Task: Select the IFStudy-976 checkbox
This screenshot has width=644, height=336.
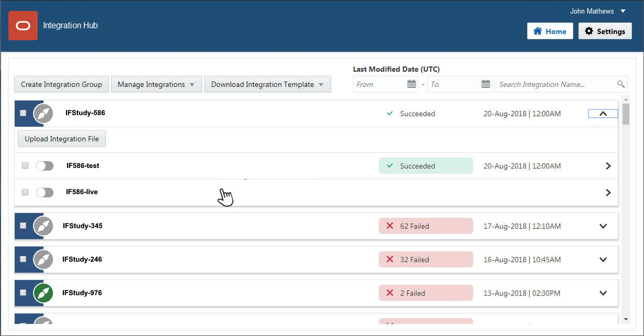Action: (23, 293)
